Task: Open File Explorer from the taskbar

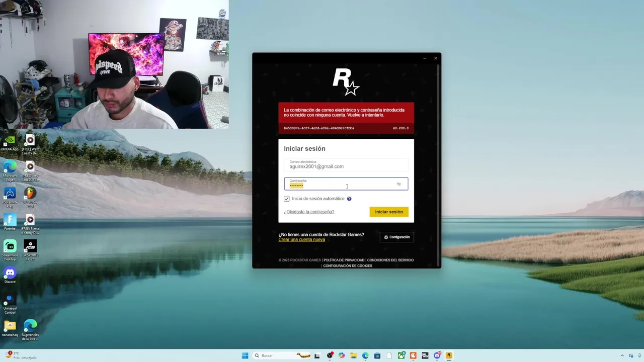Action: coord(354,355)
